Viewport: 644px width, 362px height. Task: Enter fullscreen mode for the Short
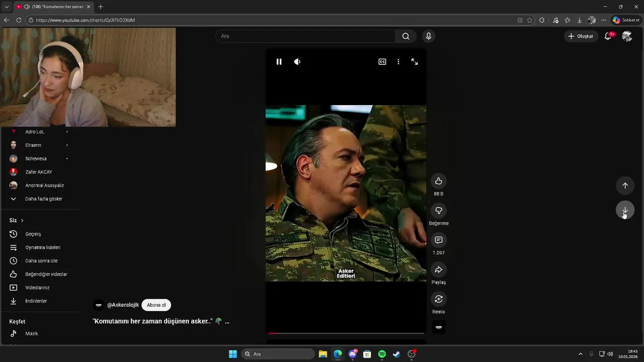click(415, 62)
